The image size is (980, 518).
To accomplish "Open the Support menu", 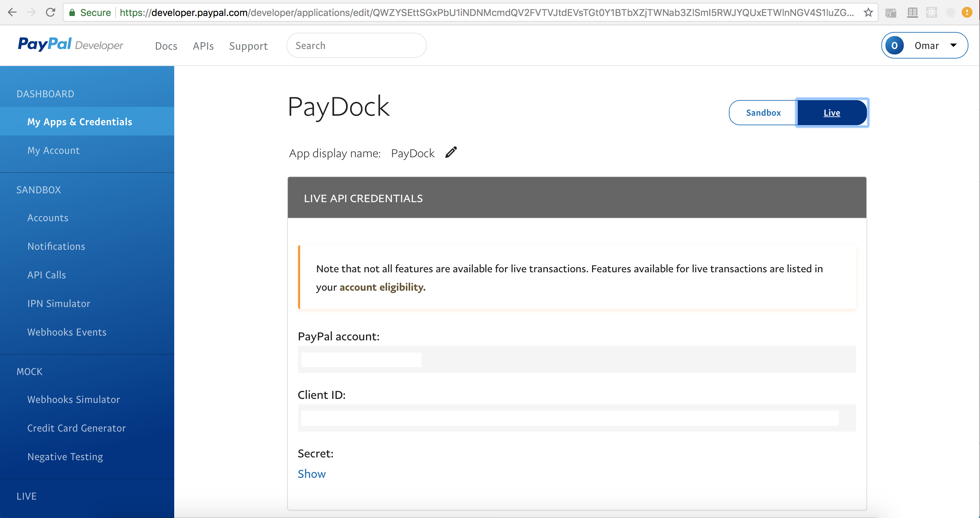I will click(x=248, y=46).
